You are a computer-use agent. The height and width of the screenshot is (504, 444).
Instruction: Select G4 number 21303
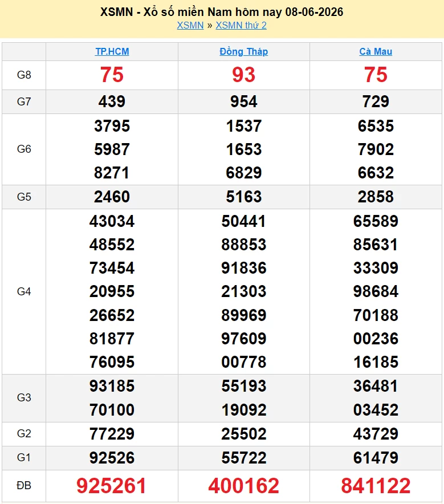(x=243, y=291)
